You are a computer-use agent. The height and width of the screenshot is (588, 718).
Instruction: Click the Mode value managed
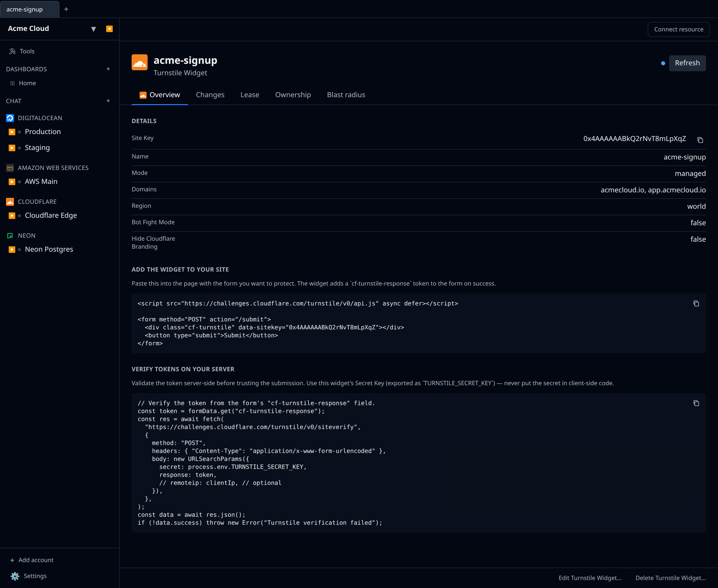point(690,173)
